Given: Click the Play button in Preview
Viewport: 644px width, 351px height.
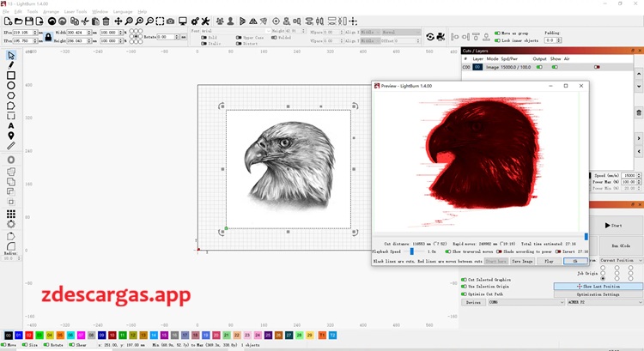Looking at the screenshot, I should pos(550,261).
